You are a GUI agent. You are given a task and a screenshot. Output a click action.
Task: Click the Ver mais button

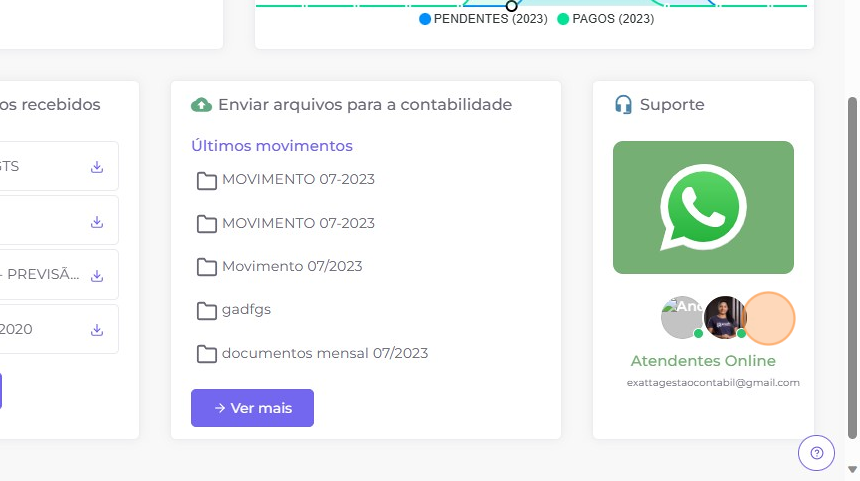(x=252, y=408)
